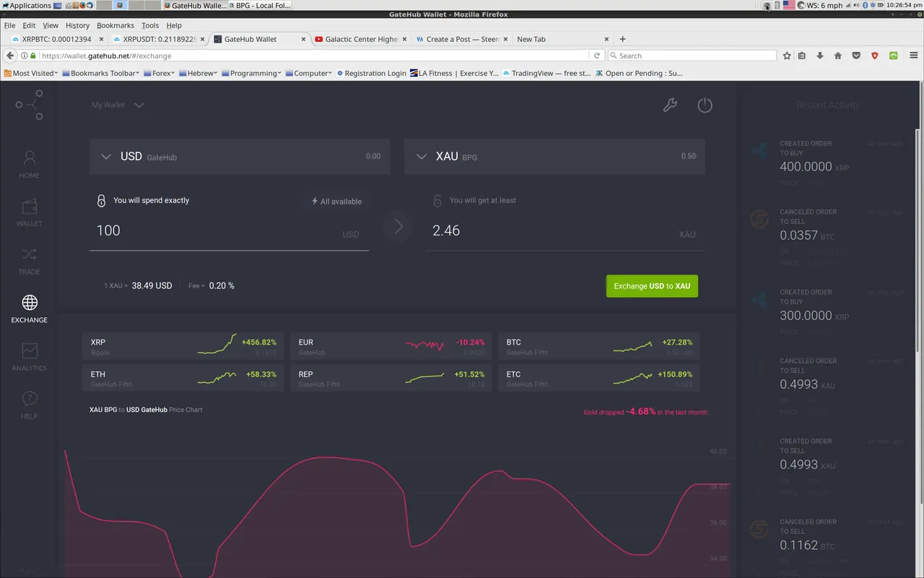
Task: Click the Exchange USD to XAU button
Action: coord(652,286)
